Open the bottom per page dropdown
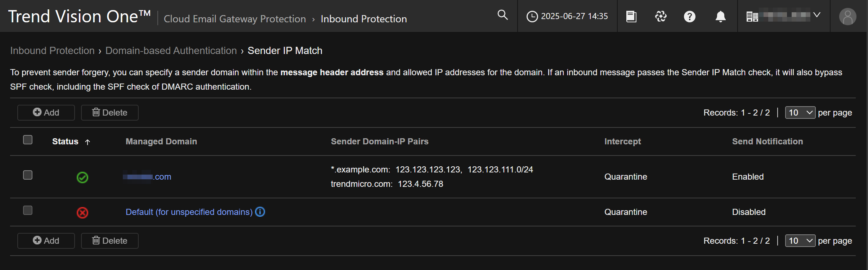 (800, 241)
